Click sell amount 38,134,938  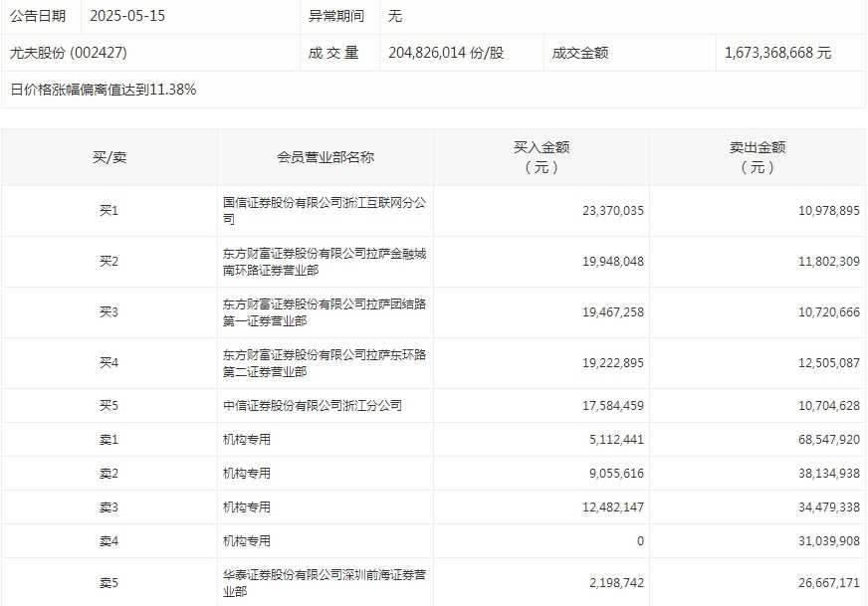829,474
